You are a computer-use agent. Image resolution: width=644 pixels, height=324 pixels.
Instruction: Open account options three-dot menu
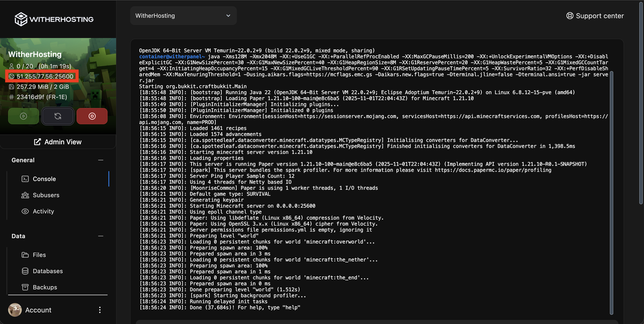[x=100, y=310]
